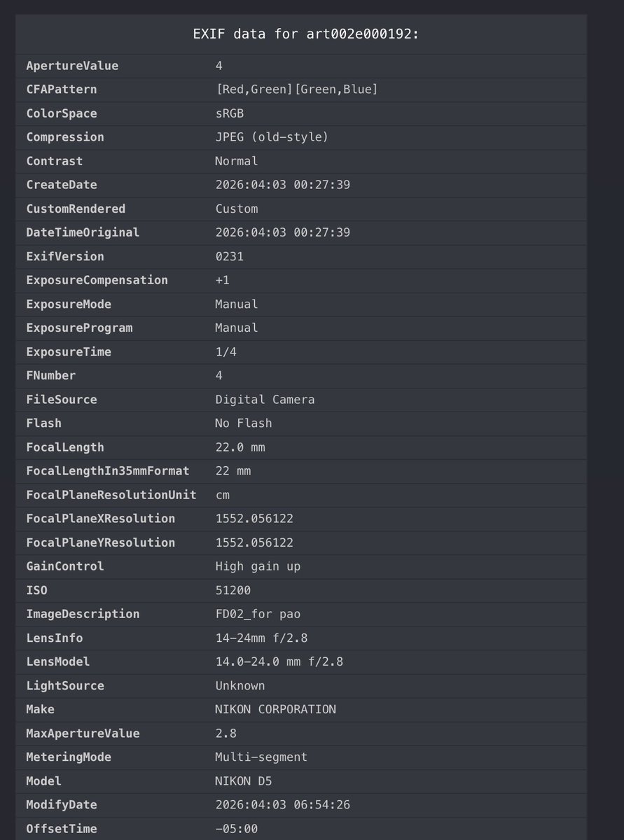Select the header title 'EXIF data for art002e000192:'
This screenshot has width=624, height=840.
tap(306, 34)
